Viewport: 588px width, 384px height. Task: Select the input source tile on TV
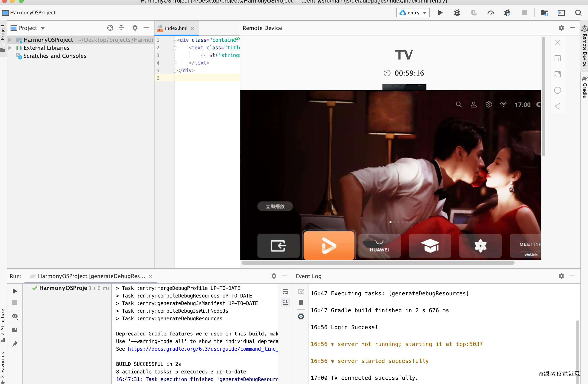[x=278, y=246]
